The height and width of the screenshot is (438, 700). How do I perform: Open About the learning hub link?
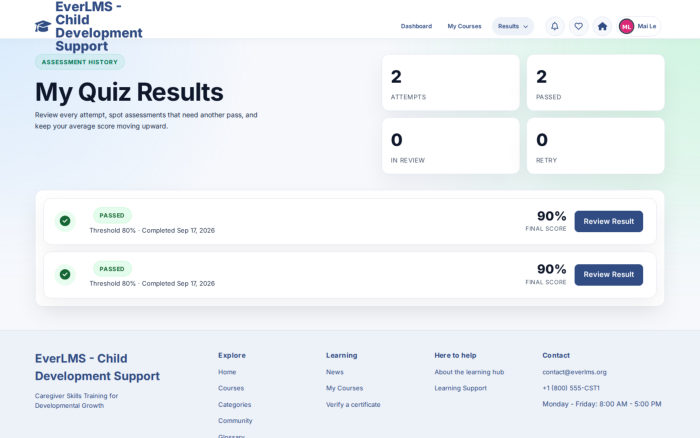[x=469, y=372]
